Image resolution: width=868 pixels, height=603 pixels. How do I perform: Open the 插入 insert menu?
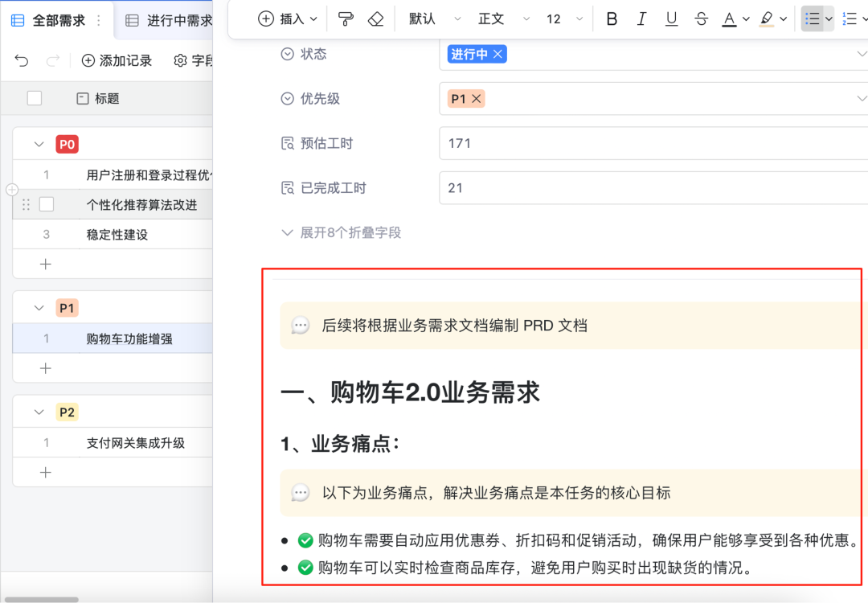click(x=289, y=19)
